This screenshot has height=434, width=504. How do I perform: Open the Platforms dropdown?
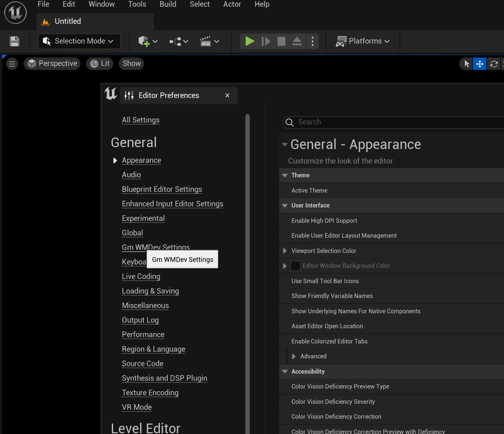pyautogui.click(x=363, y=41)
